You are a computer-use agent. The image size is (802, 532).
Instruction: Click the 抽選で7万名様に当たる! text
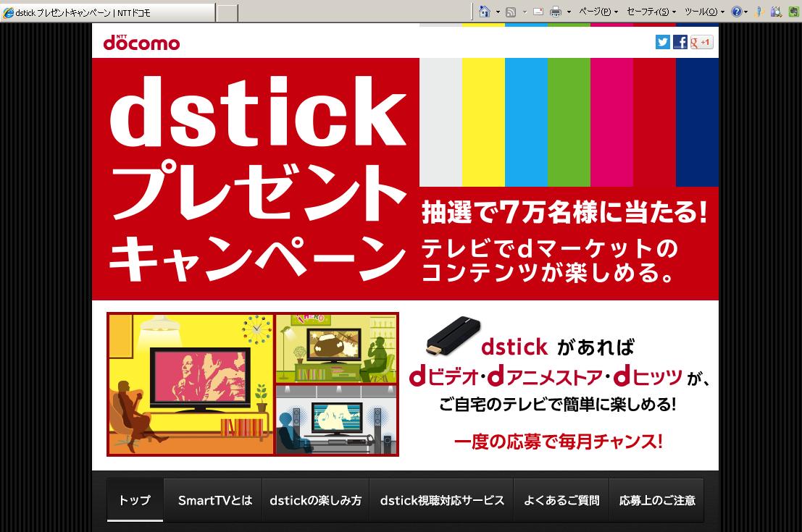point(564,212)
